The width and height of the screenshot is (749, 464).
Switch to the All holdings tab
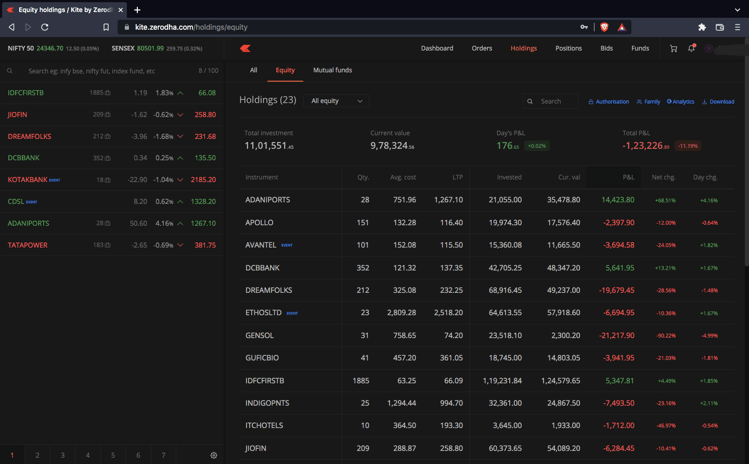click(254, 70)
